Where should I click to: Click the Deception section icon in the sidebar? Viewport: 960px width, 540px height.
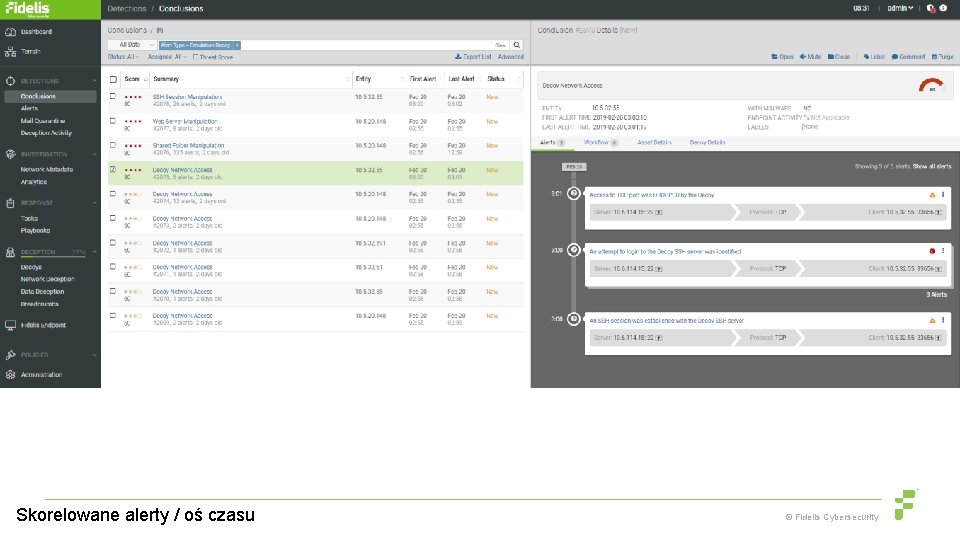pos(10,252)
